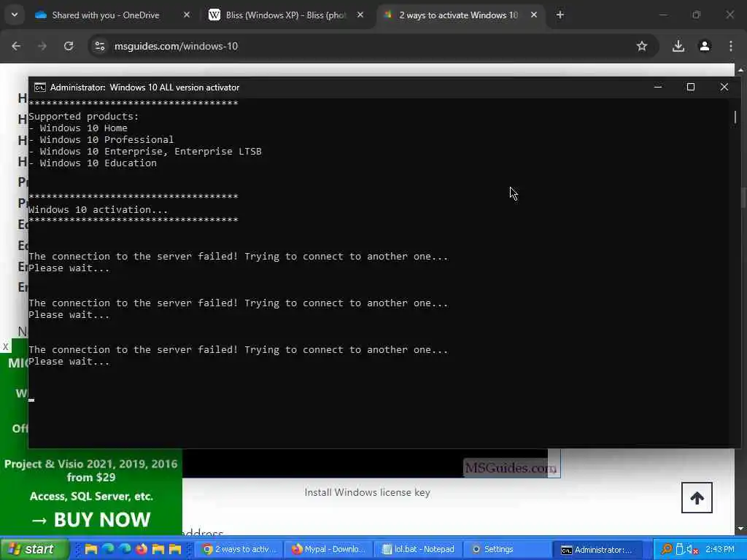Viewport: 747px width, 560px height.
Task: Open the first folder icon in quick launch
Action: pyautogui.click(x=91, y=549)
